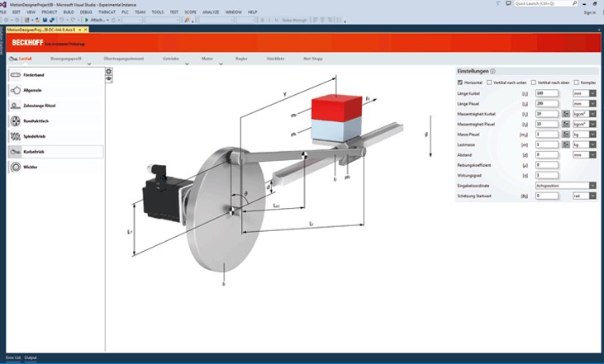Open the Error List panel button

coord(12,357)
